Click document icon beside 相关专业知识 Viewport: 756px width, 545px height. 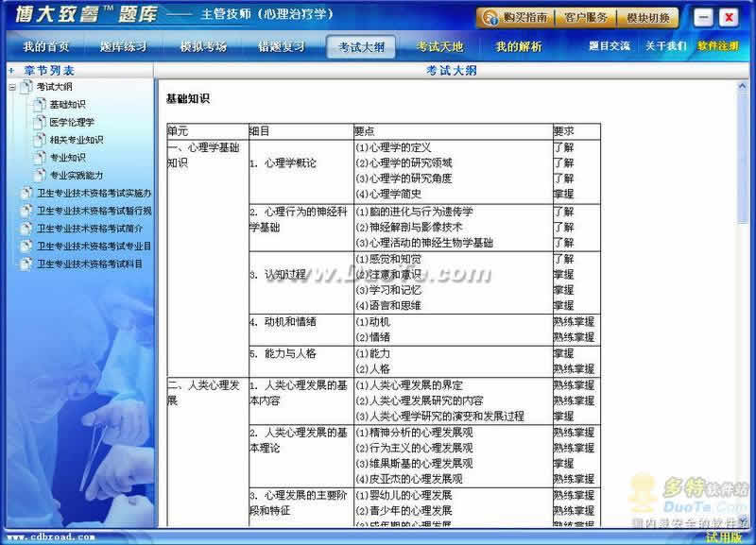coord(40,140)
